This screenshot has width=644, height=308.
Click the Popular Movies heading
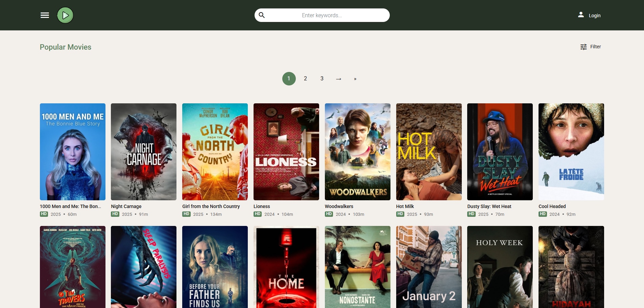66,47
